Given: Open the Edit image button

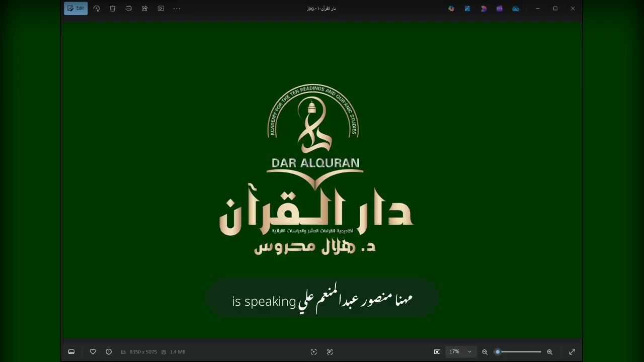Looking at the screenshot, I should [x=76, y=9].
